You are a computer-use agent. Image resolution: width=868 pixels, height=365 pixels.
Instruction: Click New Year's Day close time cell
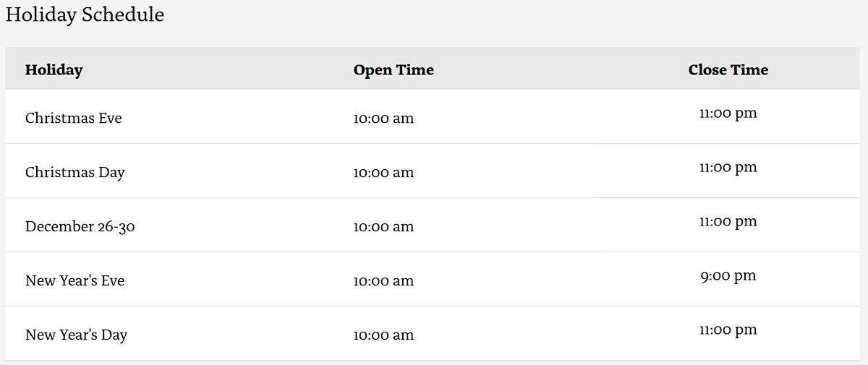point(728,330)
